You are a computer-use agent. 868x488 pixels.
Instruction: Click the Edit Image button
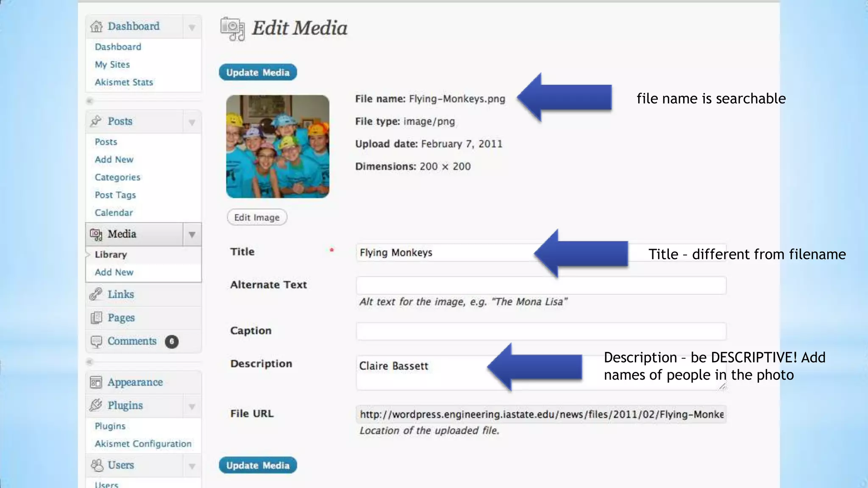click(257, 217)
